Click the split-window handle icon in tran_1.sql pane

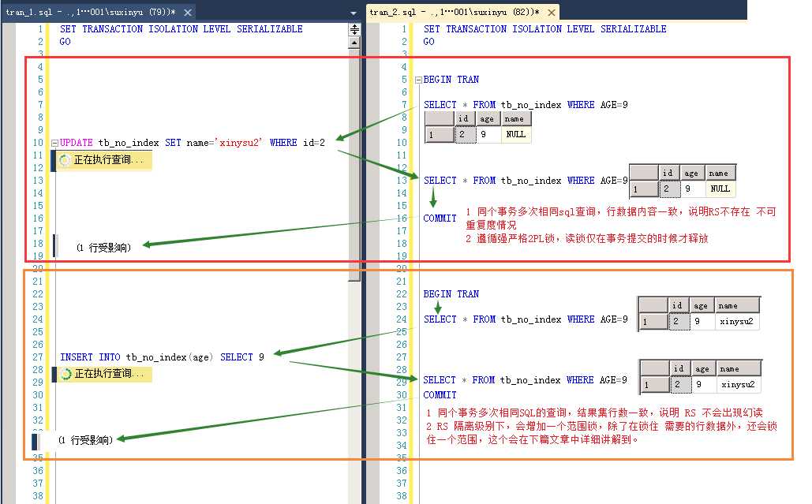click(354, 29)
